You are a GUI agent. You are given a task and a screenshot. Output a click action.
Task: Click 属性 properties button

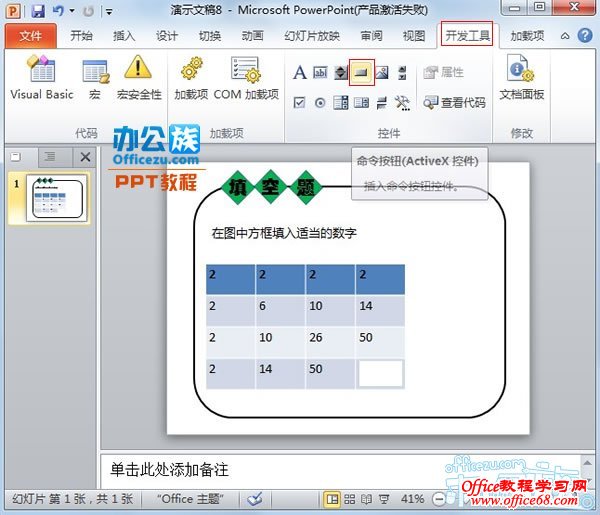(x=444, y=72)
